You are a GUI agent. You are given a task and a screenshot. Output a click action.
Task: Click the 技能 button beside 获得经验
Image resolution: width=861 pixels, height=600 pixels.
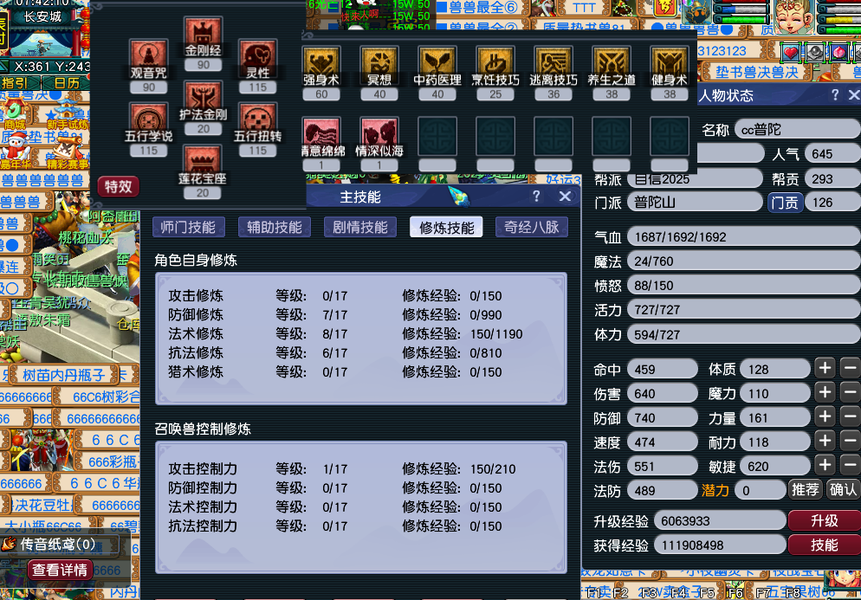point(824,545)
